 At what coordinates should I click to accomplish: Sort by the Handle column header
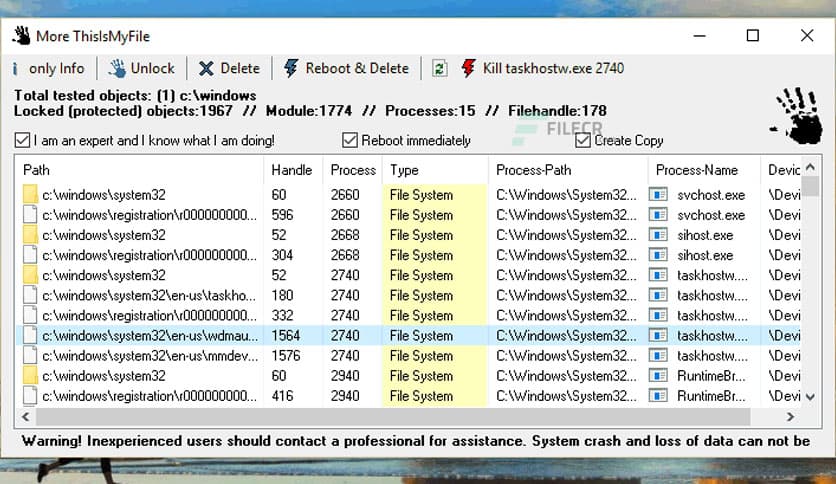click(x=293, y=170)
